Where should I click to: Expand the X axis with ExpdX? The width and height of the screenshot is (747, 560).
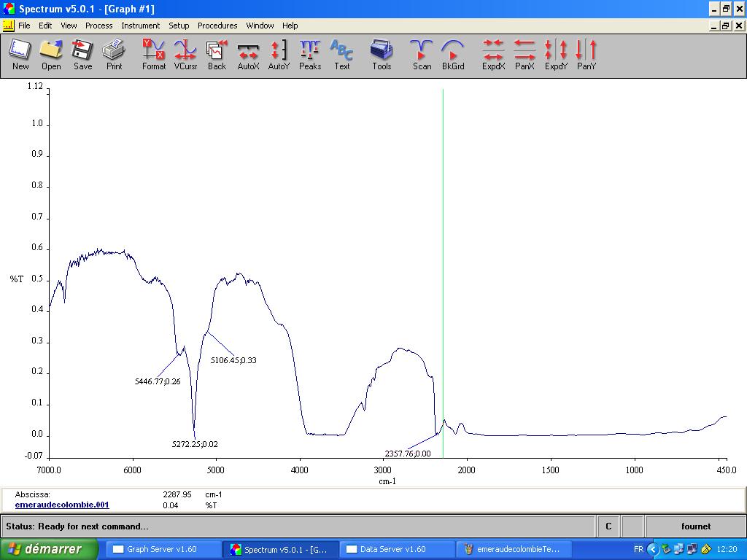(493, 55)
